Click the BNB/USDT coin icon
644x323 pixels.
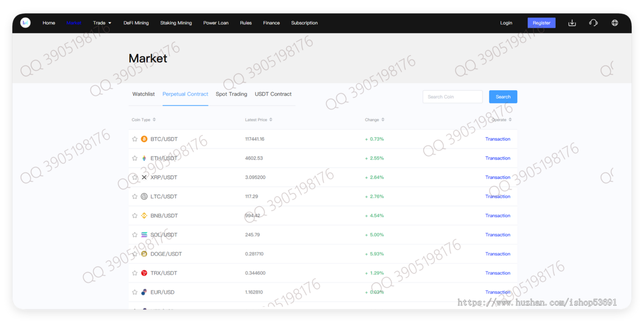tap(144, 216)
